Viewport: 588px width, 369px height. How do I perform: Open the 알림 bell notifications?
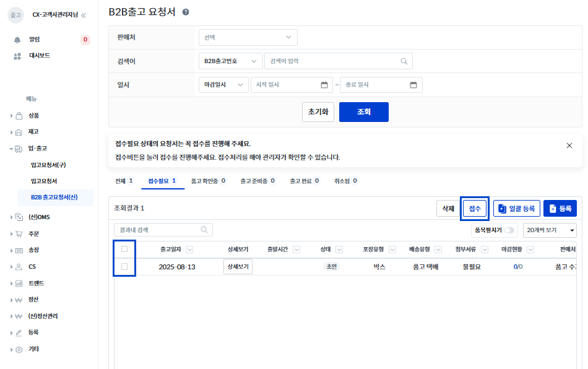click(x=17, y=40)
